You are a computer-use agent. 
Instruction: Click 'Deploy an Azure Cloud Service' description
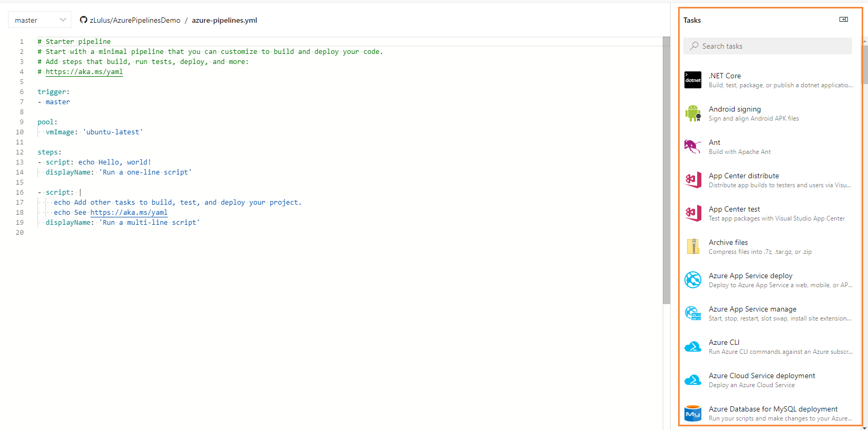(x=752, y=385)
